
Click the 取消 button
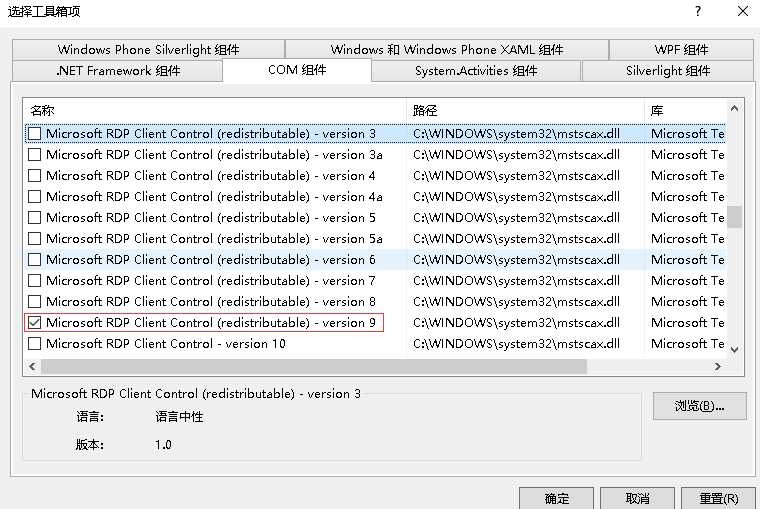(637, 498)
